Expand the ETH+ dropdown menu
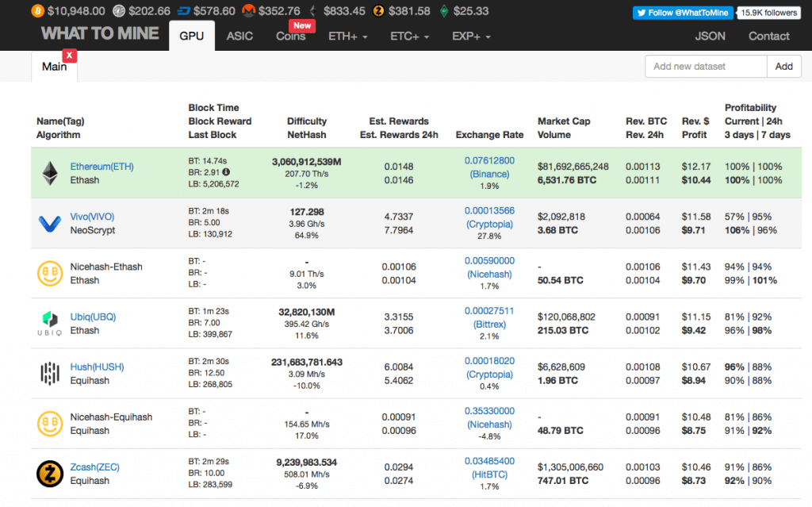812x507 pixels. click(350, 36)
